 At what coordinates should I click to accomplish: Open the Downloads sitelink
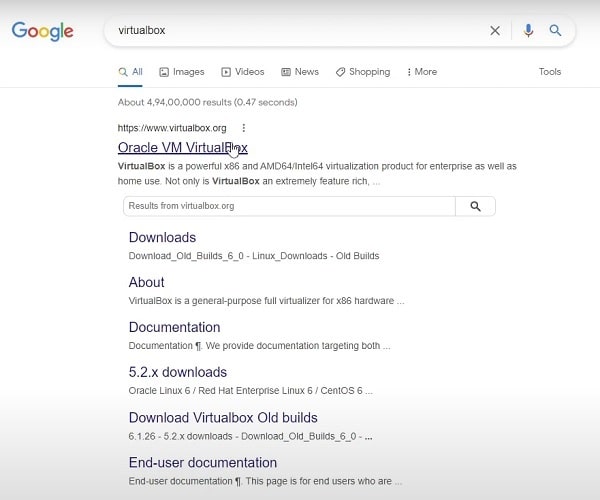[x=162, y=238]
